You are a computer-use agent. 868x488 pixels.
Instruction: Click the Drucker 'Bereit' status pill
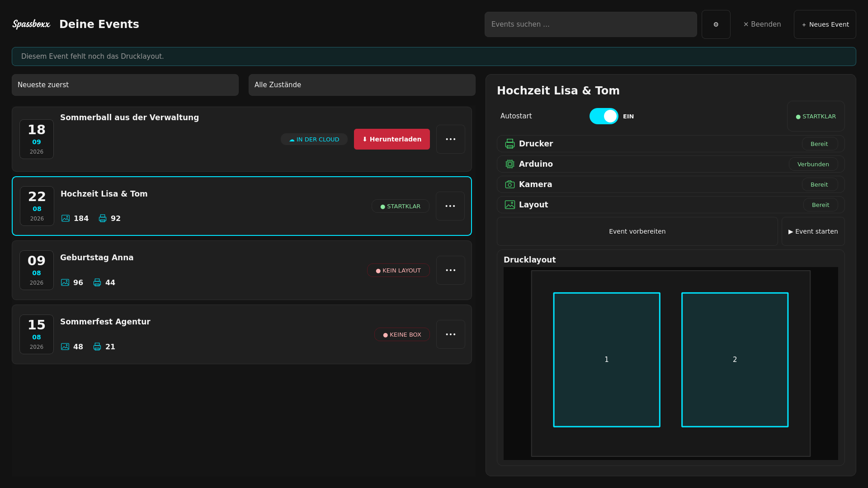819,144
